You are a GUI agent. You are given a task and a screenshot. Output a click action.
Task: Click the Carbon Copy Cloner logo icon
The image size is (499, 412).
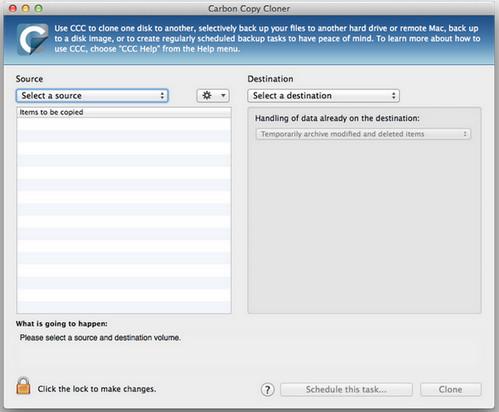pyautogui.click(x=33, y=39)
